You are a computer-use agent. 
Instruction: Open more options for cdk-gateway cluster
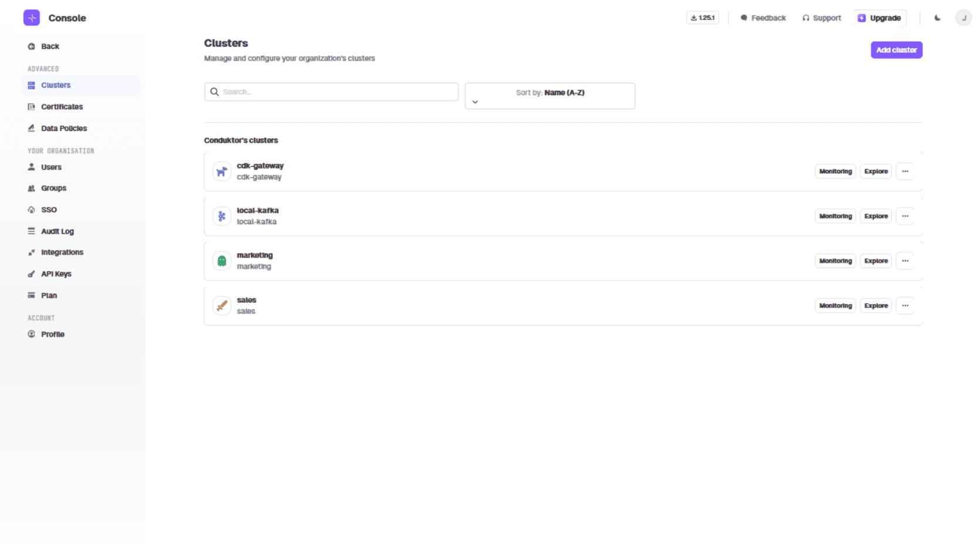point(905,171)
